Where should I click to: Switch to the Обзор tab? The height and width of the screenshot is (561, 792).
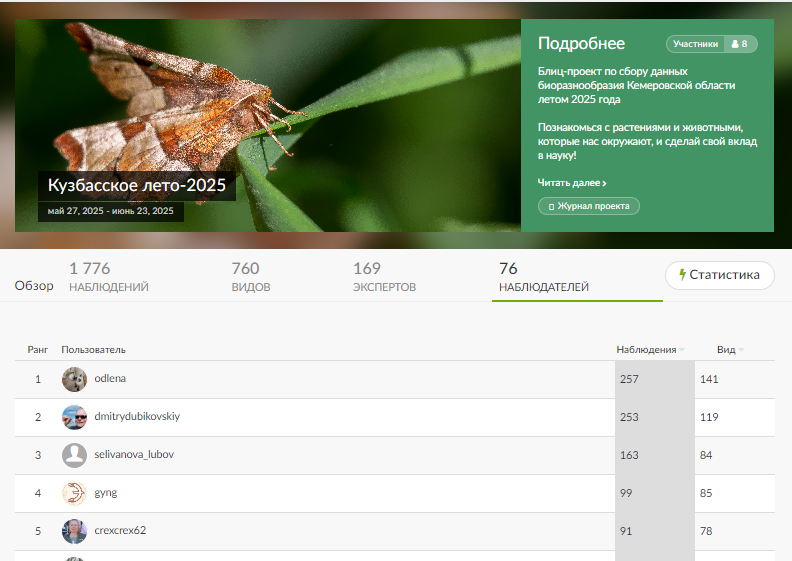point(34,286)
